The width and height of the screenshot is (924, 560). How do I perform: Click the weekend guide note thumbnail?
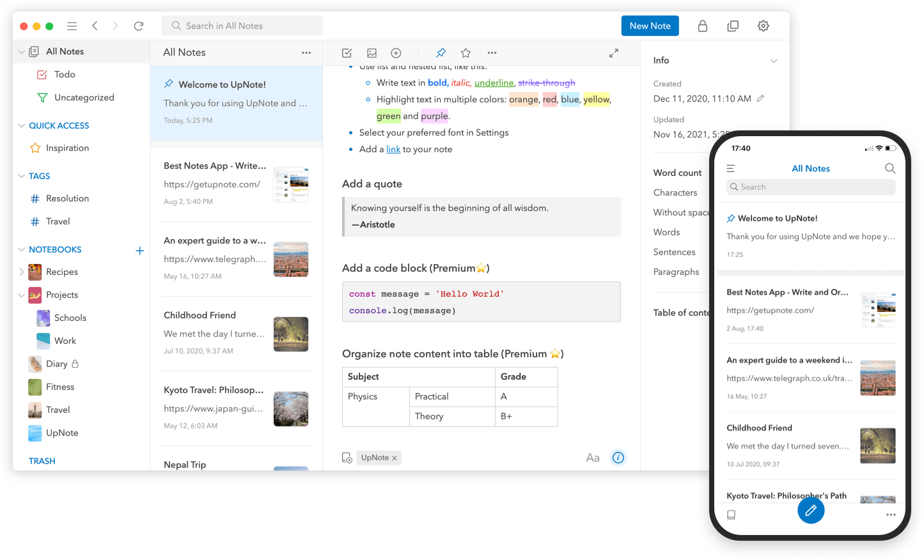(291, 260)
